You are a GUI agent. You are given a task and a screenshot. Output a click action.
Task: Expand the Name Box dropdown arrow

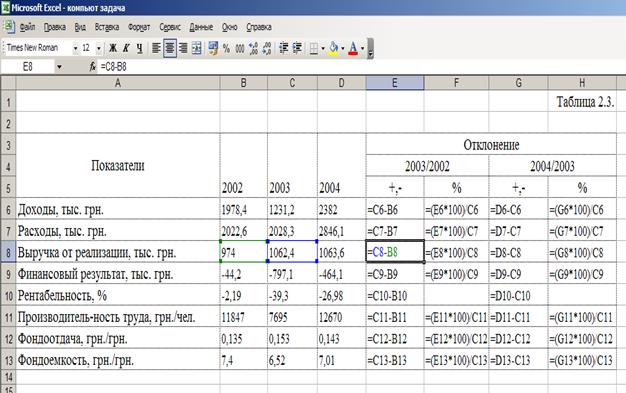[x=59, y=67]
